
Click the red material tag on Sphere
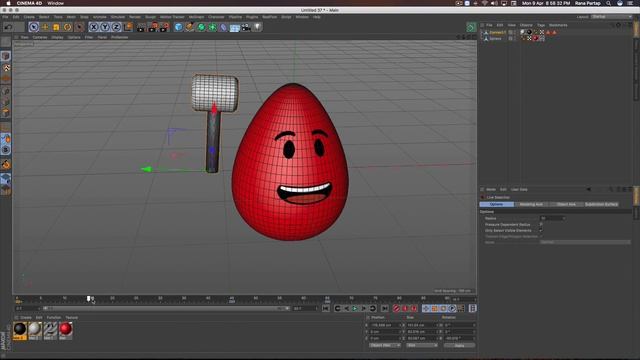click(x=536, y=38)
